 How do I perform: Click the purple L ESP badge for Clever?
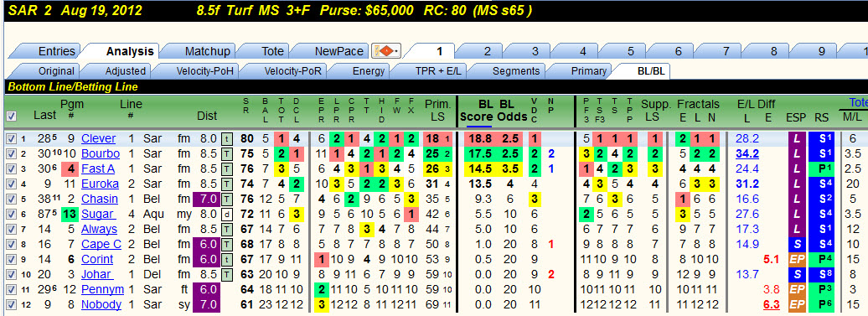pyautogui.click(x=795, y=138)
